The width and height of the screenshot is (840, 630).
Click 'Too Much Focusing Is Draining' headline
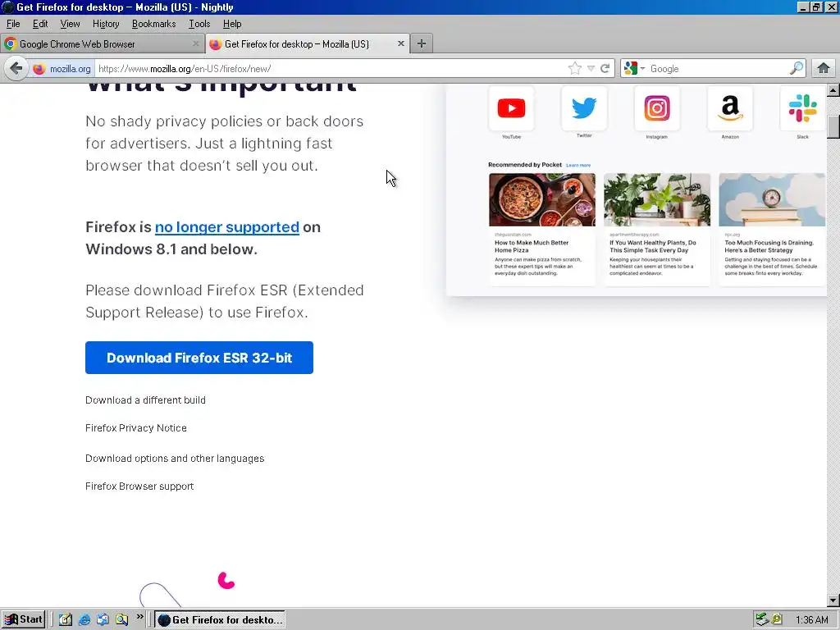click(x=769, y=246)
